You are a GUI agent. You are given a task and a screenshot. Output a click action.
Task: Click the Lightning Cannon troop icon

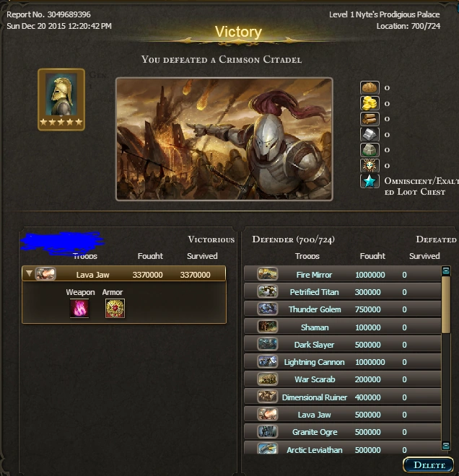point(267,361)
